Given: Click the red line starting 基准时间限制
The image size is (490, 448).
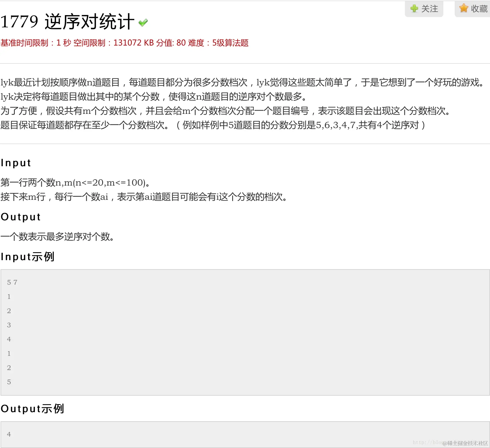Looking at the screenshot, I should 125,43.
